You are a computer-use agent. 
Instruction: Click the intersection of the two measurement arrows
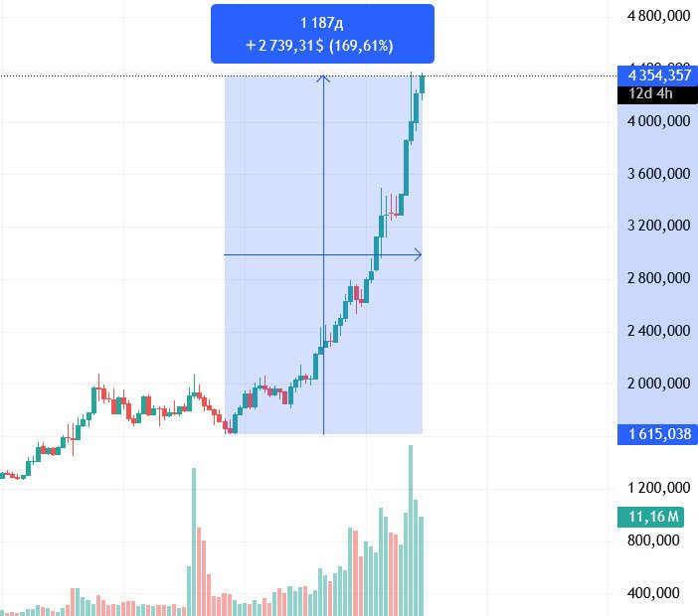point(323,255)
